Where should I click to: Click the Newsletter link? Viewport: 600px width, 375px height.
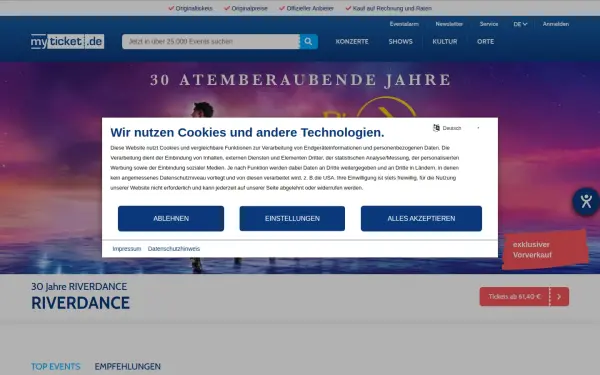[x=449, y=24]
